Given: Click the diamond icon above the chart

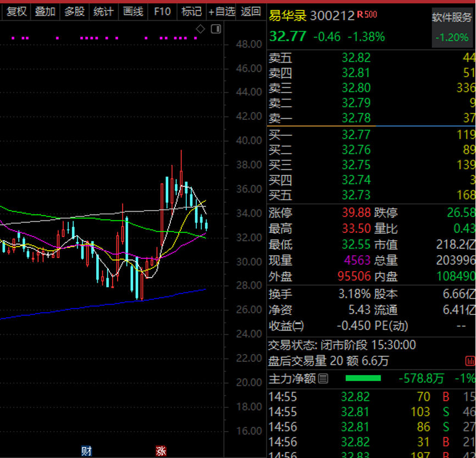Looking at the screenshot, I should (x=201, y=29).
